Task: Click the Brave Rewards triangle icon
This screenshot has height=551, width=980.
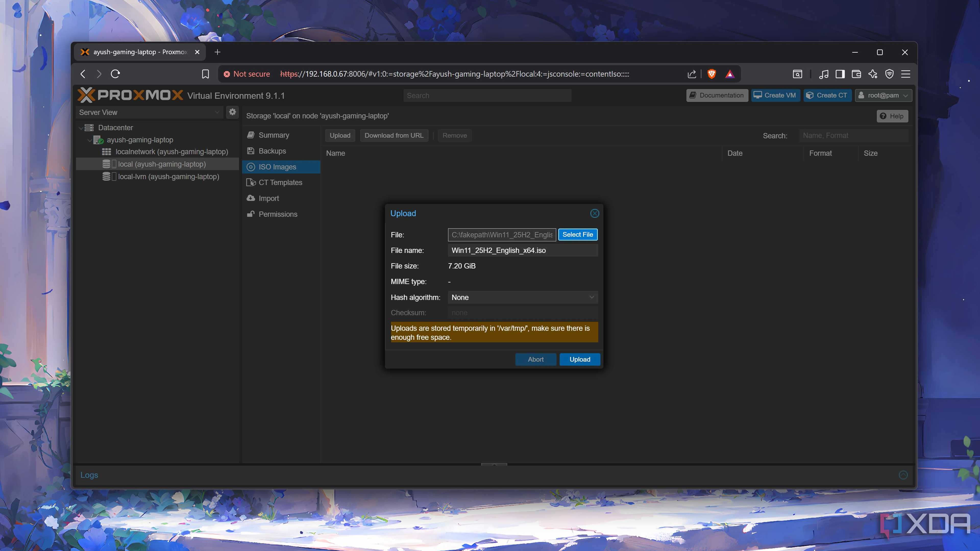Action: 730,74
